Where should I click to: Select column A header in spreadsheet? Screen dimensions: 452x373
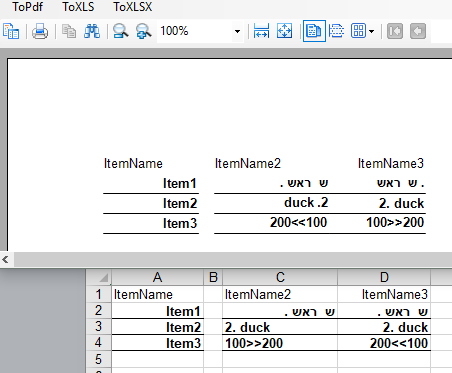[157, 277]
